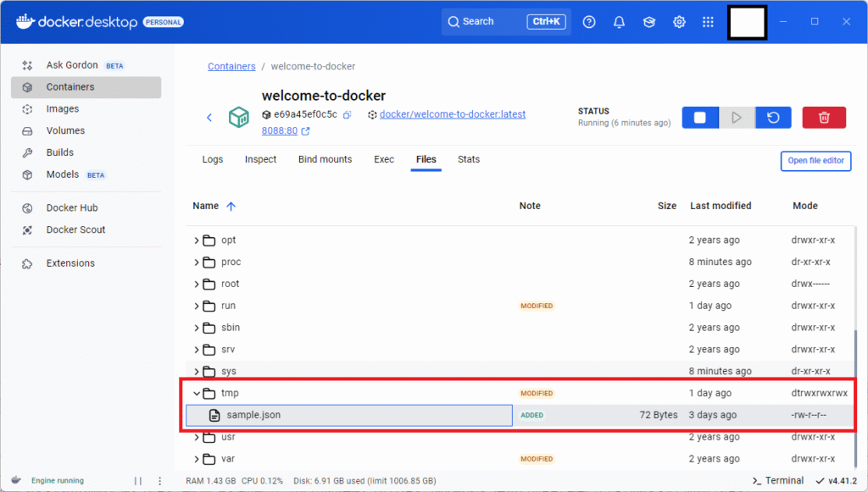This screenshot has height=492, width=868.
Task: Copy container ID e69a45ef0c5c
Action: (347, 114)
